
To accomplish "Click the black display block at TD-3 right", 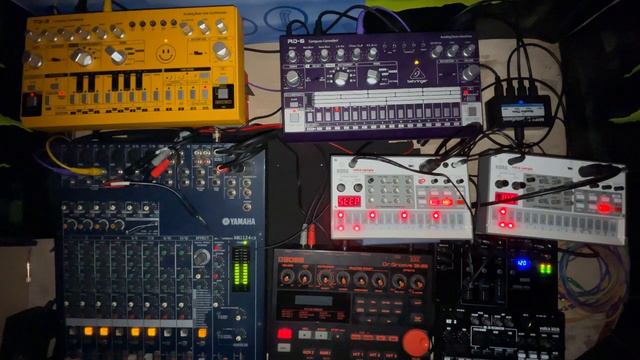I will click(223, 96).
